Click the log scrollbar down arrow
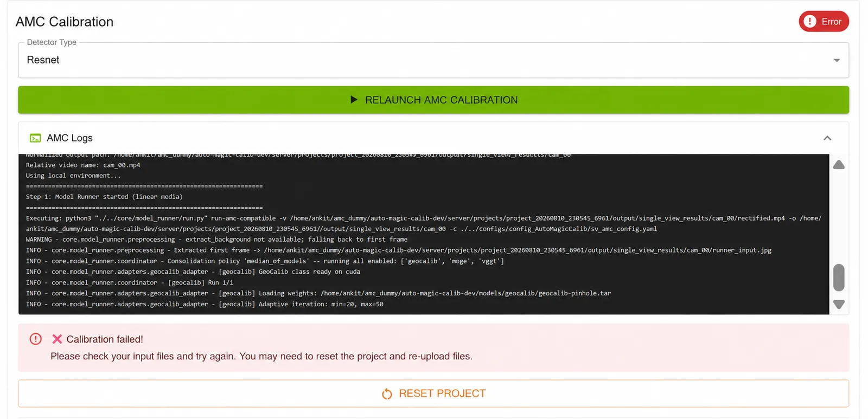This screenshot has height=419, width=868. tap(839, 305)
